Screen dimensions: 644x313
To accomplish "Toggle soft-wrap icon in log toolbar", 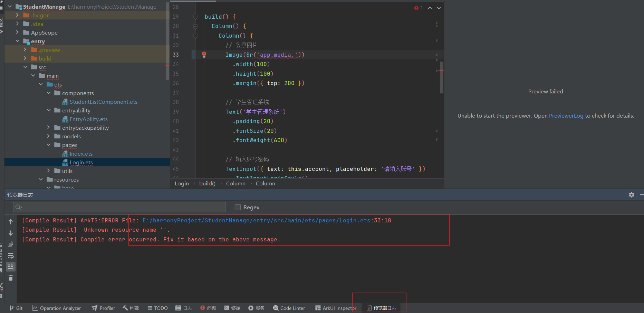I will (x=11, y=256).
